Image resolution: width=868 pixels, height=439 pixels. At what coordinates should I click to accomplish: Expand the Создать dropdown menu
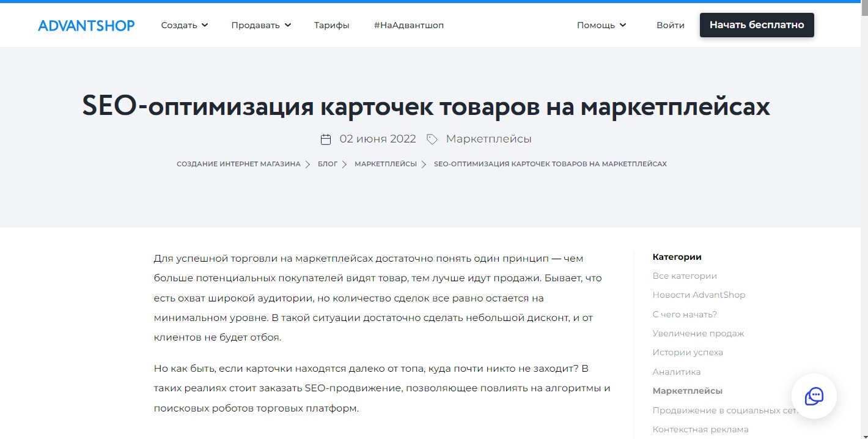(x=185, y=25)
